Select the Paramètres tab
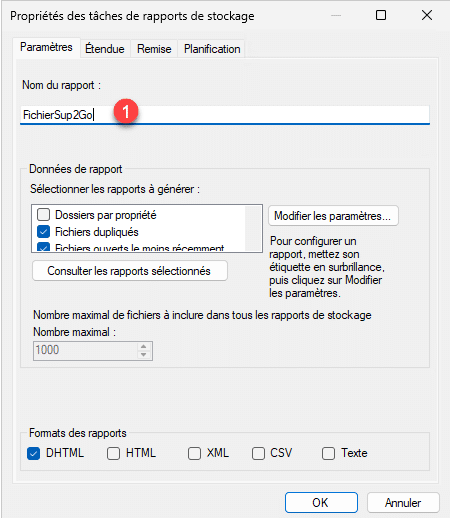 click(46, 47)
